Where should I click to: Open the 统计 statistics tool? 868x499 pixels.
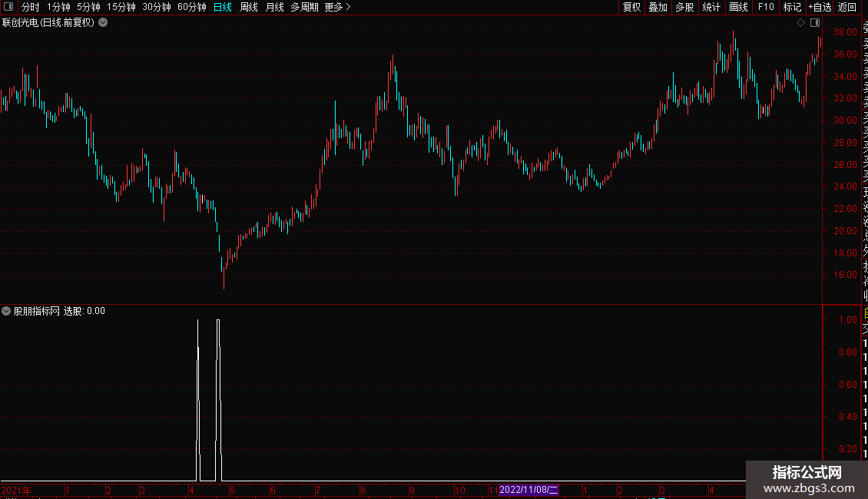[x=711, y=7]
